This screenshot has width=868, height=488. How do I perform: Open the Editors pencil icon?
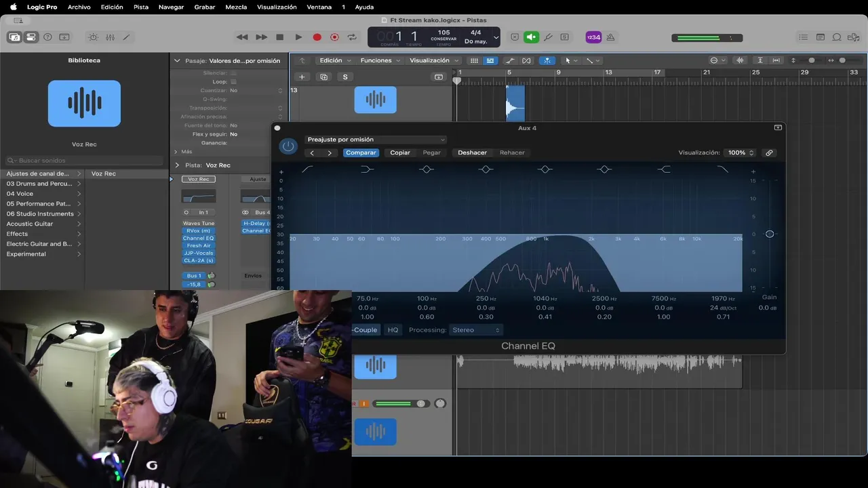point(126,37)
